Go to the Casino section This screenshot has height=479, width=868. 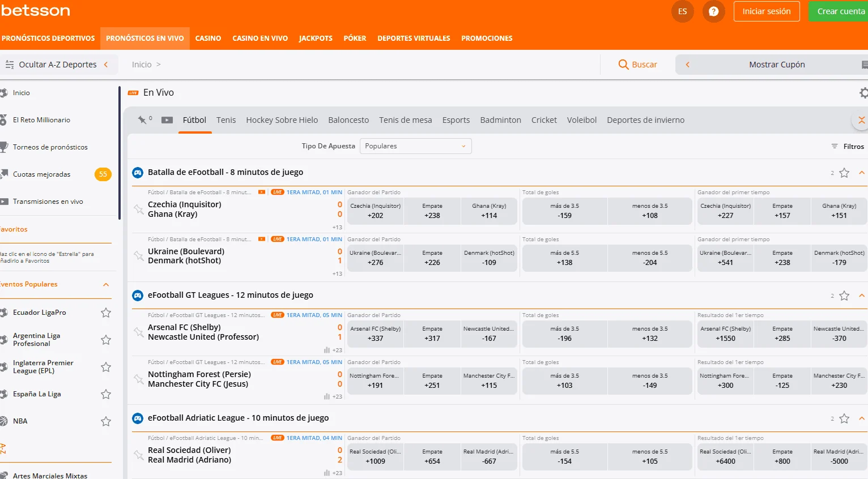point(208,38)
